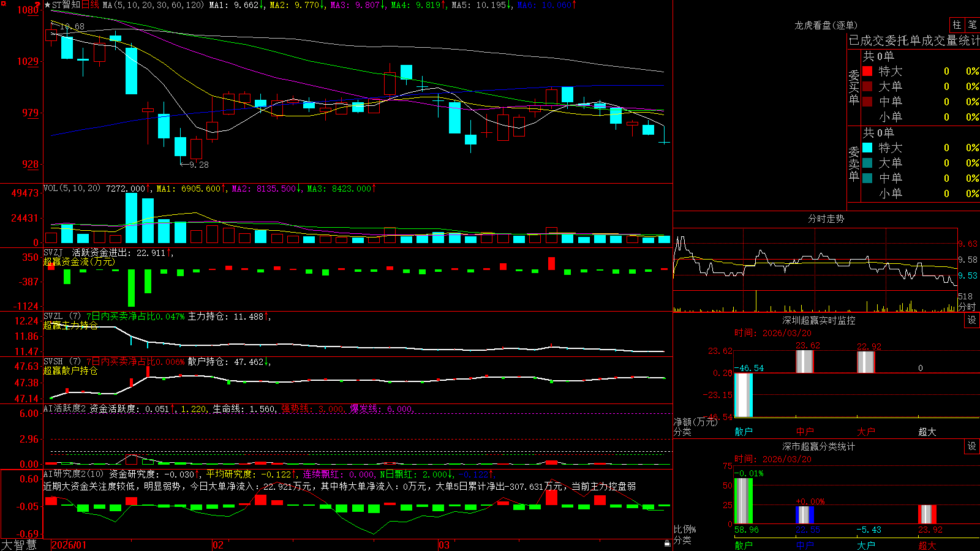Screen dimensions: 980x551
Task: Click the SVZJ indicator name
Action: tap(53, 253)
